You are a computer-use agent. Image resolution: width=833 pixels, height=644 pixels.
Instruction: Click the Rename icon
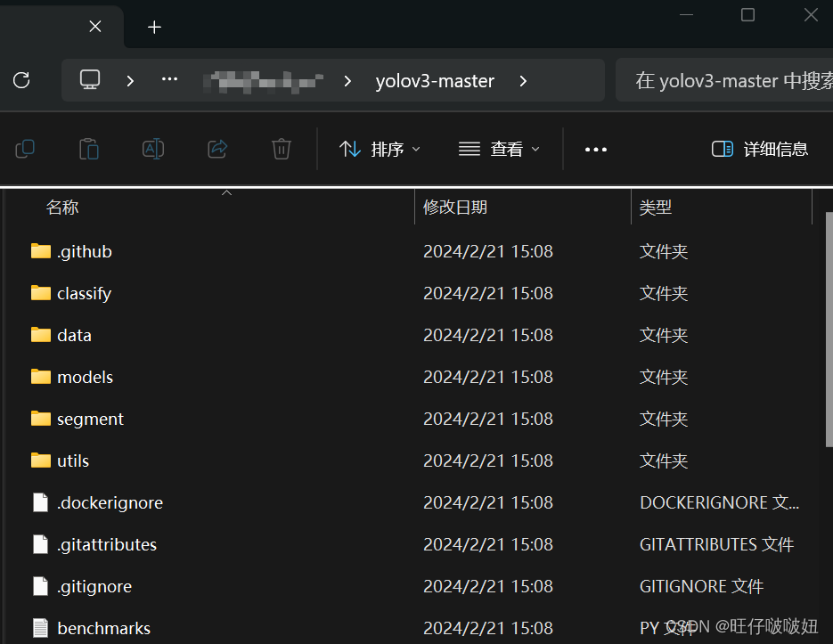coord(152,149)
